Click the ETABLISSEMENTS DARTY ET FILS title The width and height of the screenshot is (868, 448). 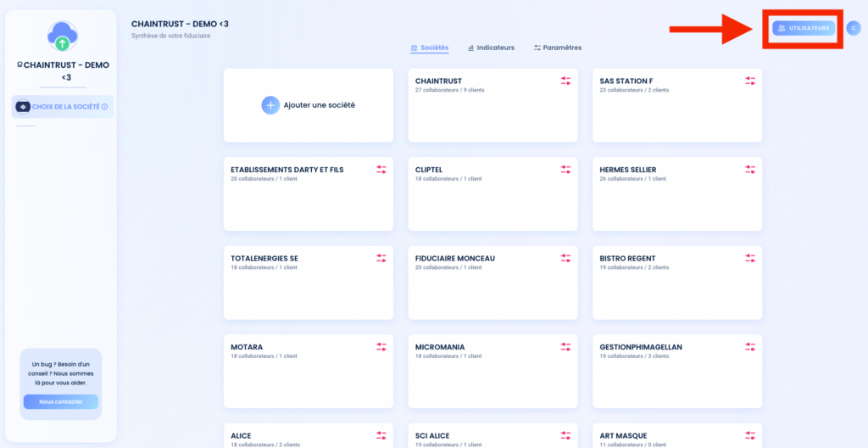(x=287, y=170)
